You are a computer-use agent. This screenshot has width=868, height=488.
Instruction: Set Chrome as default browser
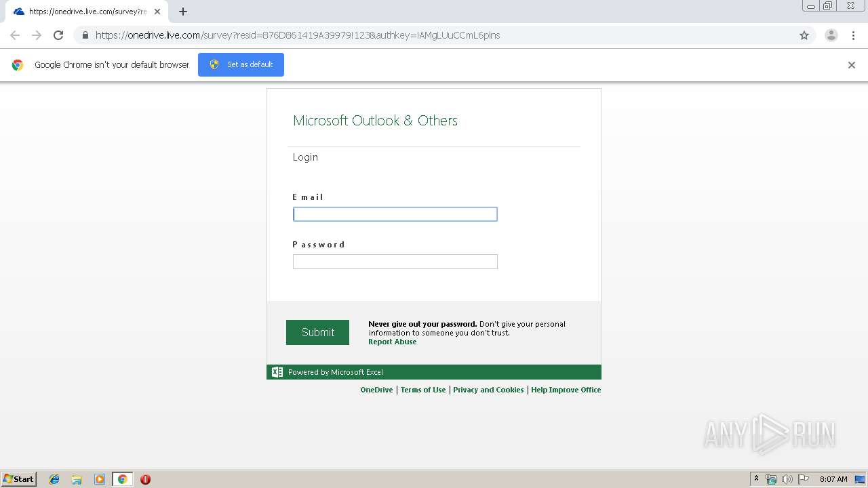point(241,64)
